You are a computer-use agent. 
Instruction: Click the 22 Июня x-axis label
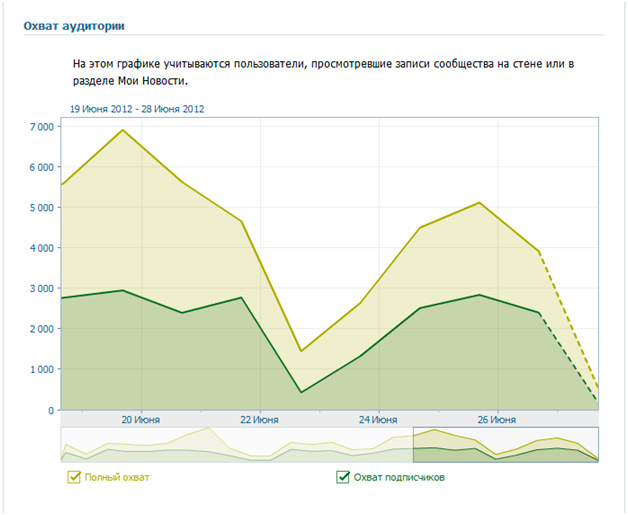(259, 419)
